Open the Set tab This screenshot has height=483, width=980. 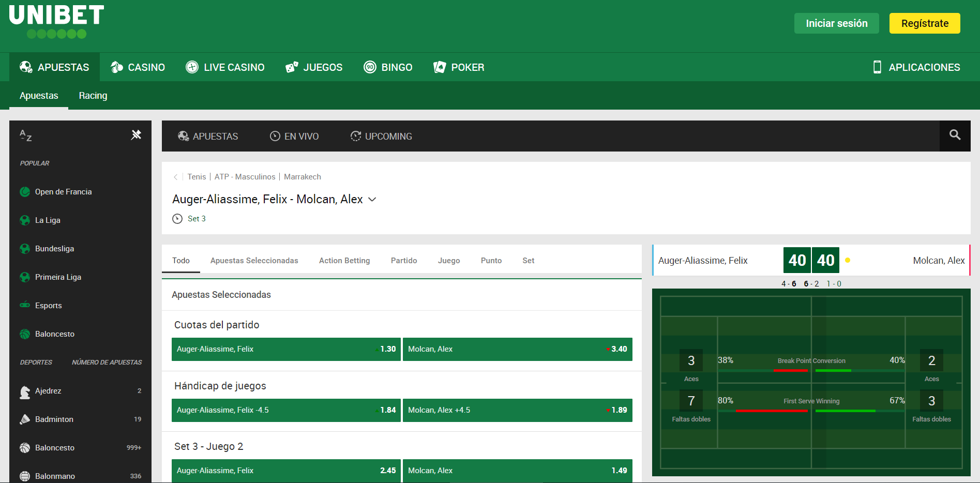(x=528, y=261)
